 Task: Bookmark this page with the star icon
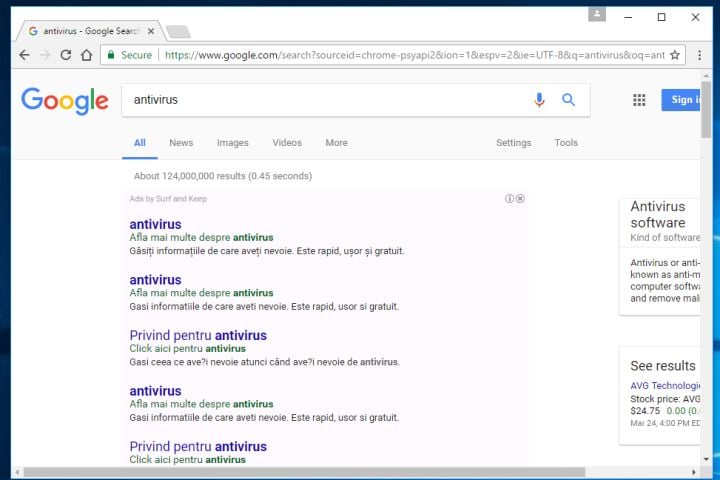(x=675, y=55)
